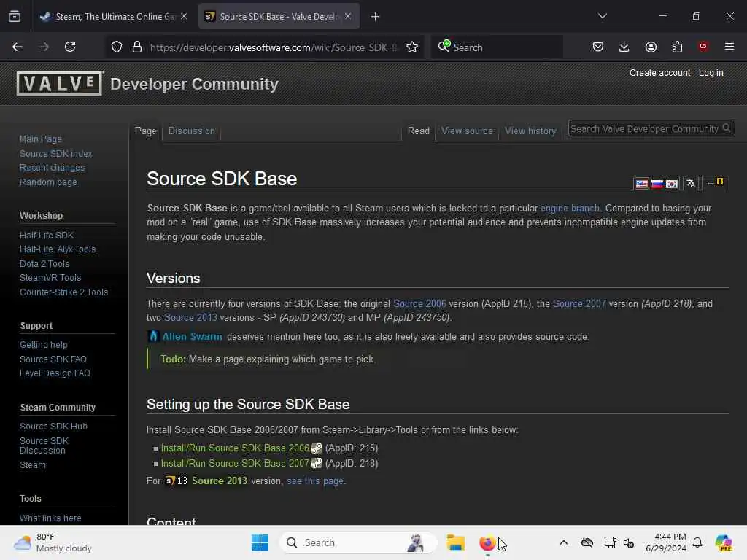Open the View history tab
This screenshot has height=560, width=747.
click(x=530, y=131)
